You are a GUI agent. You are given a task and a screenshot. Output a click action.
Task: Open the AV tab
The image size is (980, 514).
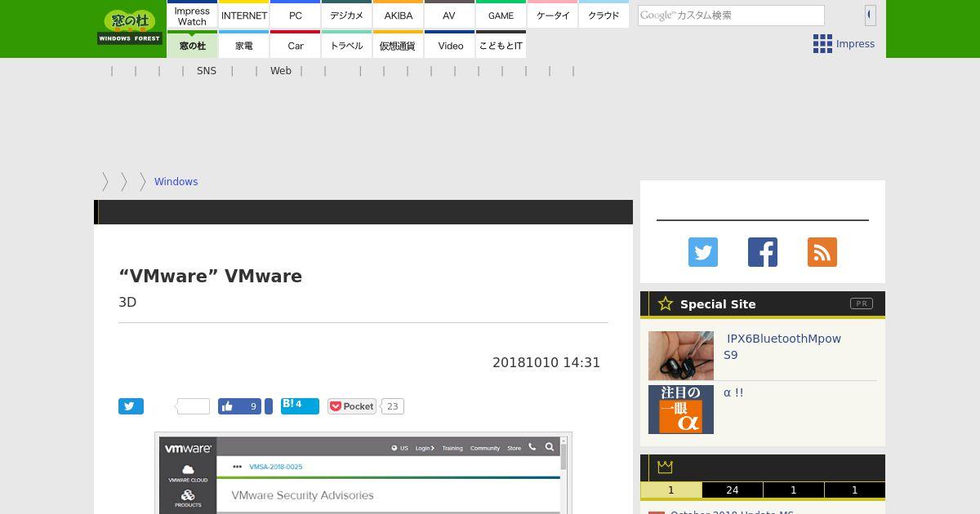449,16
